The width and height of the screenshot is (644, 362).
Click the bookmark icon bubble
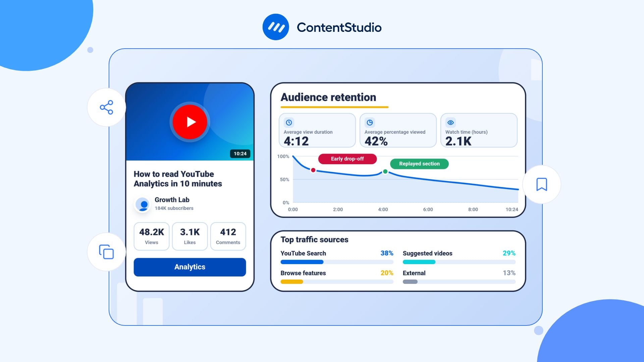tap(542, 184)
